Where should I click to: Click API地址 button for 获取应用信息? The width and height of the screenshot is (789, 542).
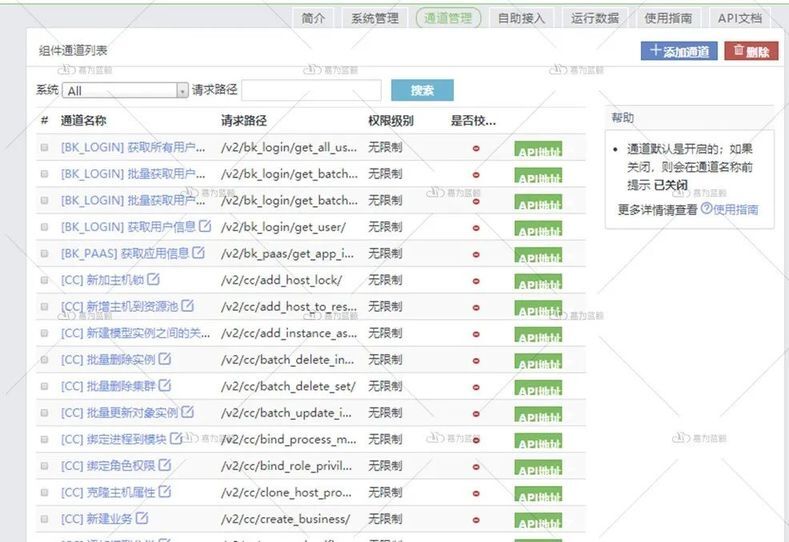[538, 256]
